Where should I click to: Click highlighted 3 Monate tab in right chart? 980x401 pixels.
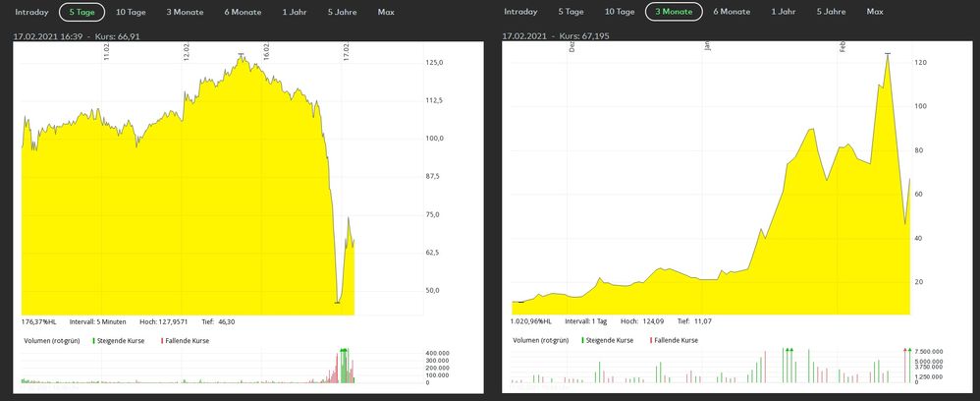click(673, 12)
